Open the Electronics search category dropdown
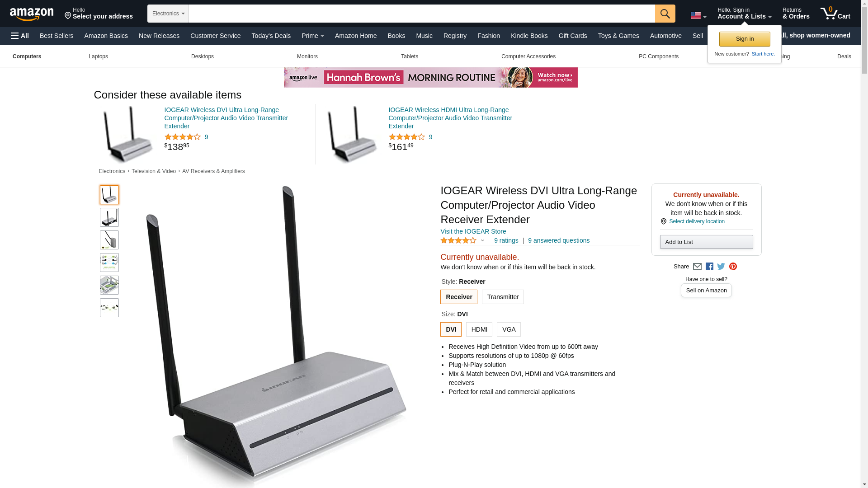Screen dimensions: 868x488 click(x=168, y=14)
